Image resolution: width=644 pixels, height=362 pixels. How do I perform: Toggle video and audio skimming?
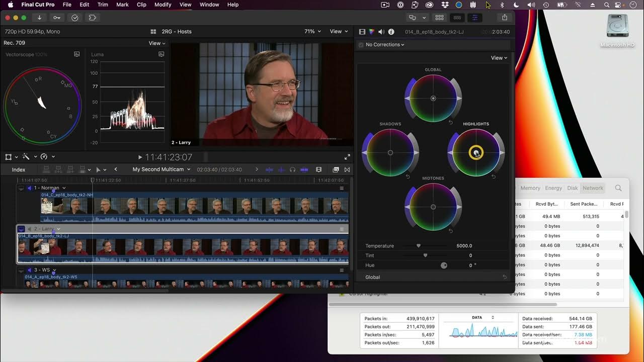point(269,169)
